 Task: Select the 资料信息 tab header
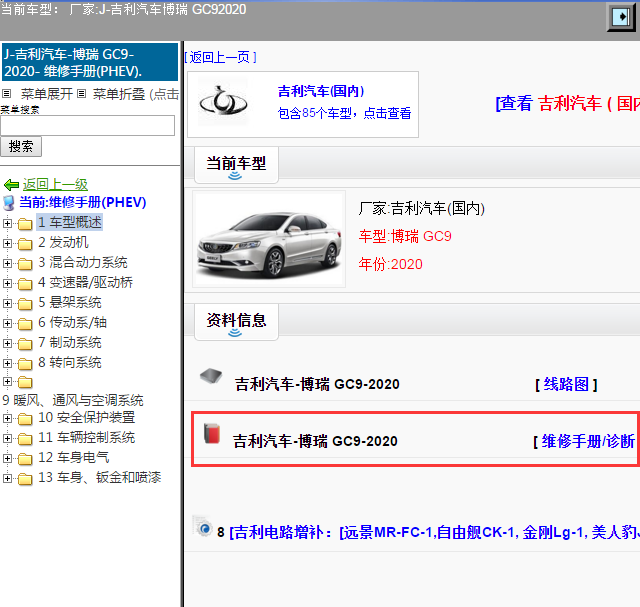236,322
